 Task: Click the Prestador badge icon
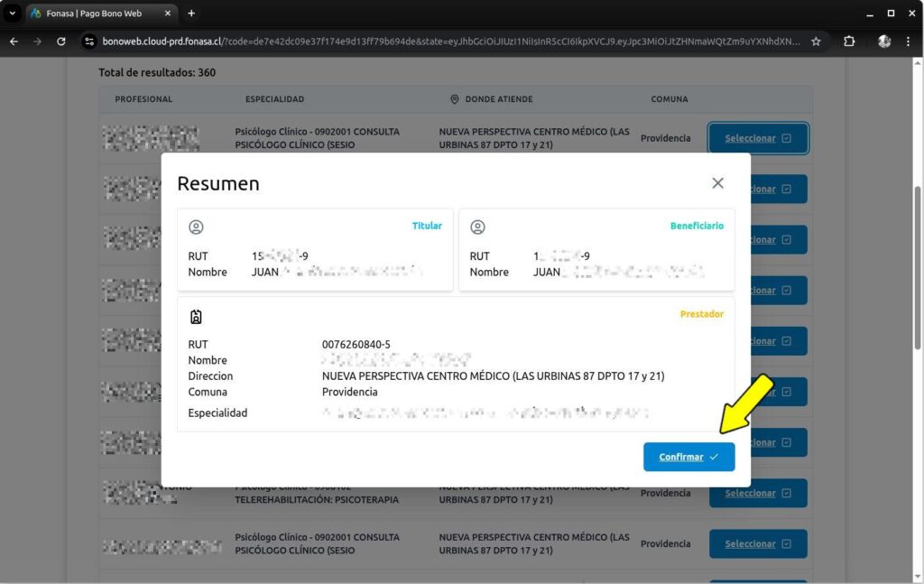tap(196, 317)
